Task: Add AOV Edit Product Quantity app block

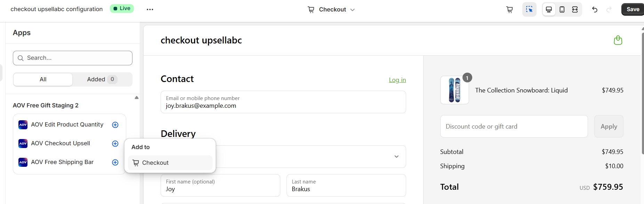Action: click(115, 125)
